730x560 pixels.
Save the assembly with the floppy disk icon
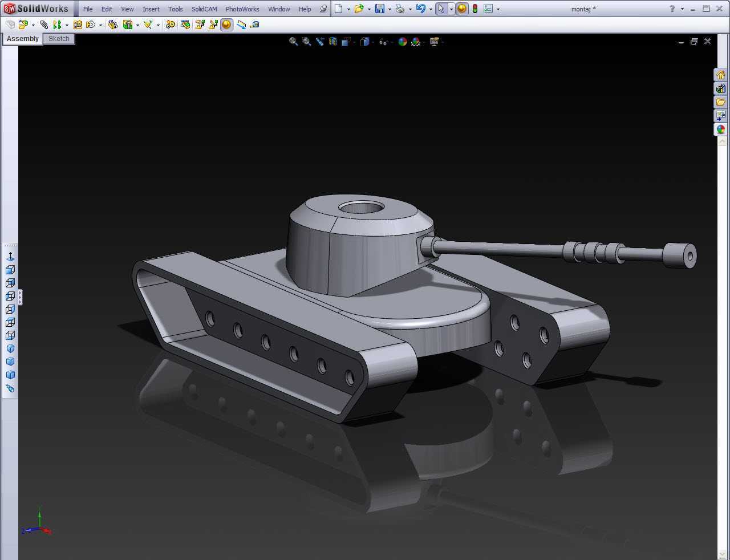380,9
